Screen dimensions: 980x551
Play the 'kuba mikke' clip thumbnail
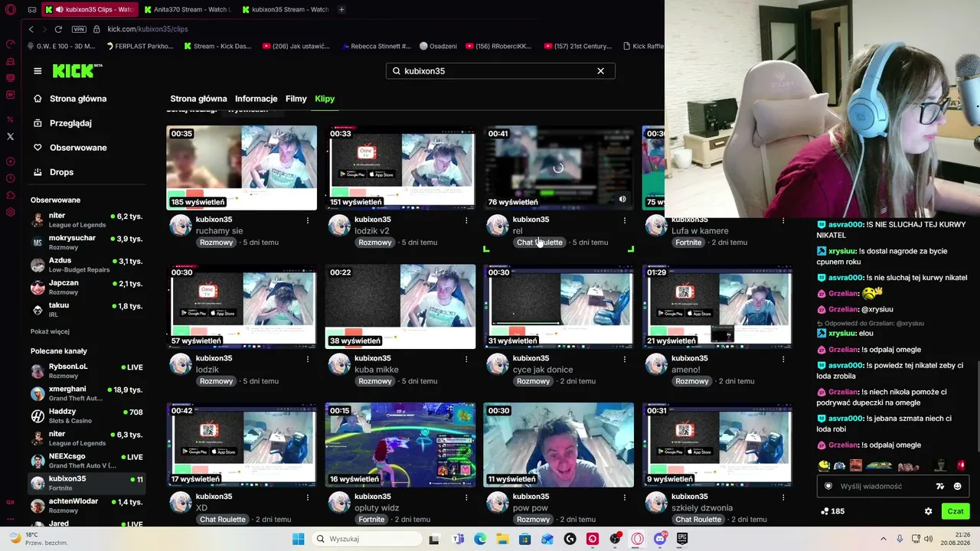(x=400, y=306)
